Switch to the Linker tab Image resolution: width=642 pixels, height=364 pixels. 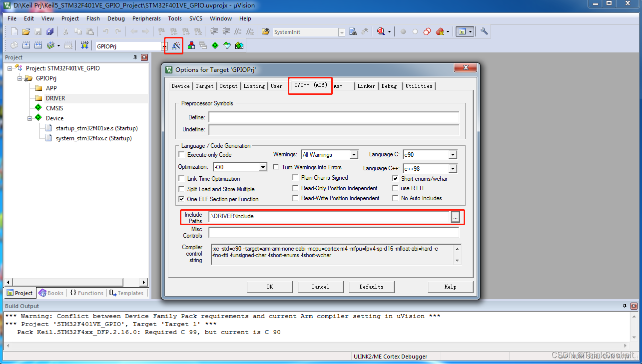tap(366, 86)
